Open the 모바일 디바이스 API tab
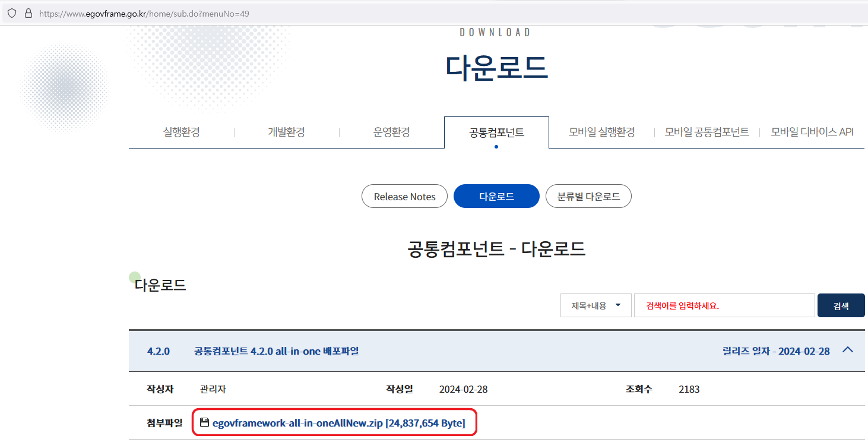Viewport: 868px width, 442px height. point(812,132)
